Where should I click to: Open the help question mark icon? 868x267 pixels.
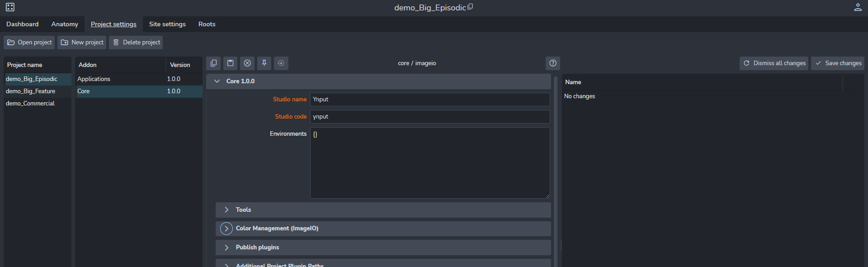[x=552, y=63]
